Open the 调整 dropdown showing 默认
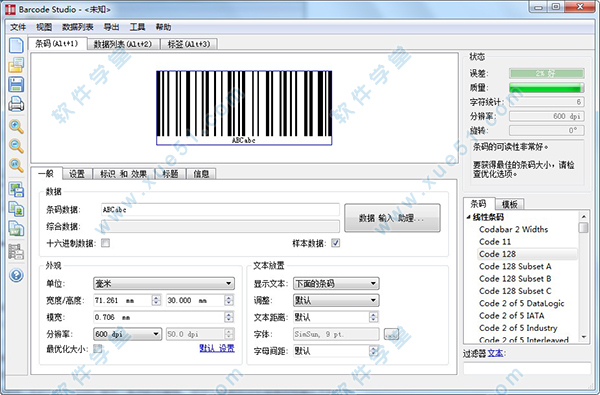The width and height of the screenshot is (600, 395). pos(336,300)
